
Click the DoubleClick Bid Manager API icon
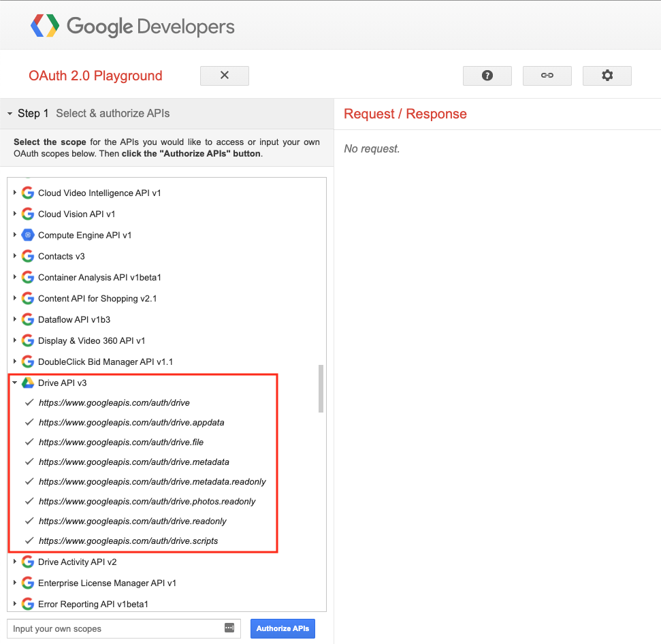(28, 361)
